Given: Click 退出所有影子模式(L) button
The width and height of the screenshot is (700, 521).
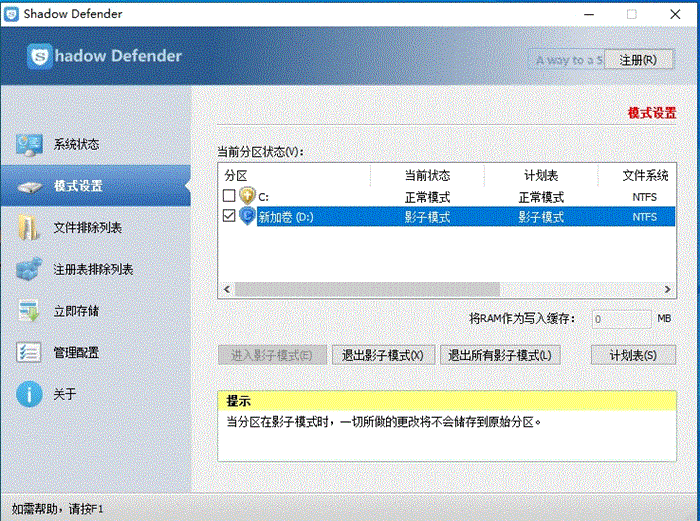Looking at the screenshot, I should click(x=500, y=355).
